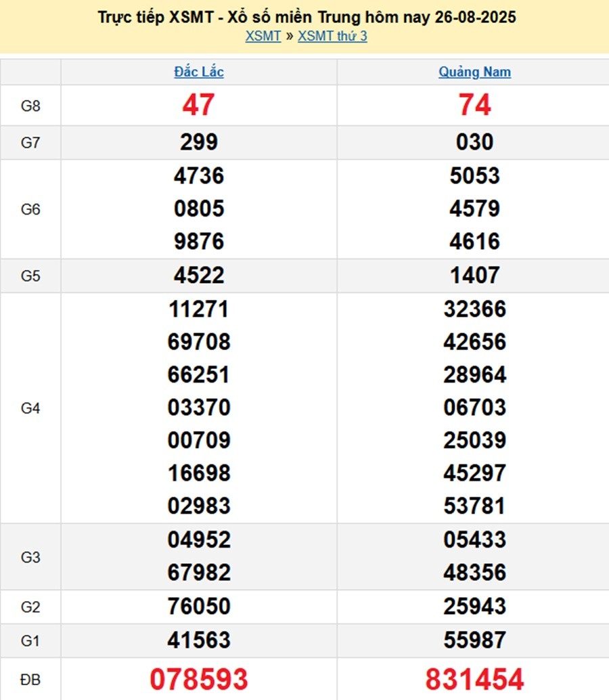Select Đắc Lắc special prize 078593
The height and width of the screenshot is (700, 609).
[199, 679]
